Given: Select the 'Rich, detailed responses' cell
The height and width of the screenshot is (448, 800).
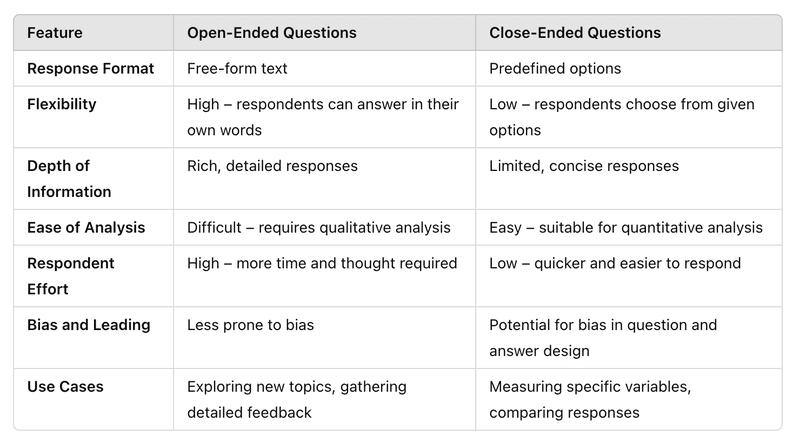Looking at the screenshot, I should coord(272,165).
